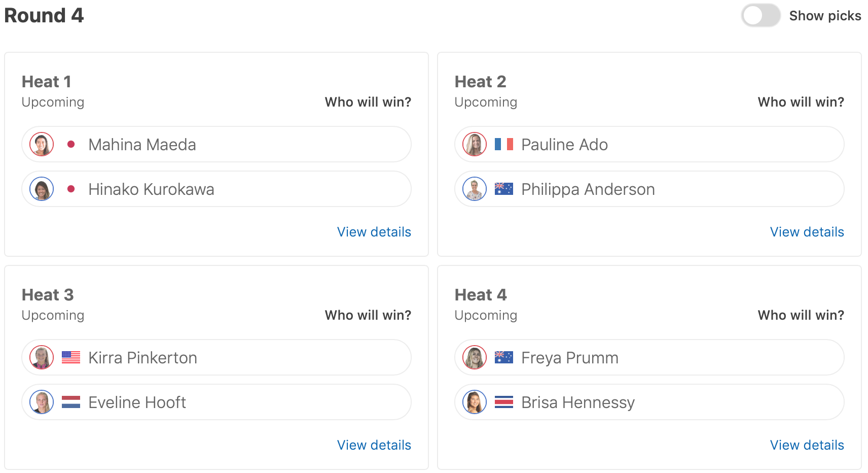Toggle the Show picks switch

(x=760, y=16)
